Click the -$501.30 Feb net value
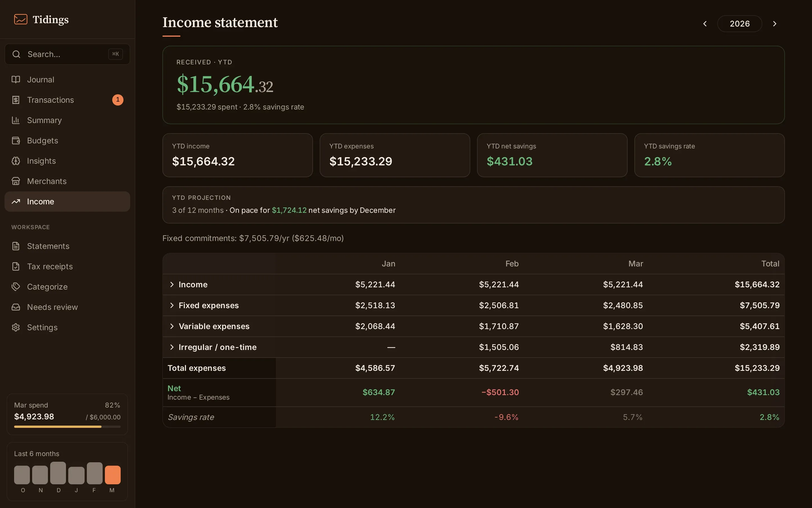The image size is (812, 508). (500, 392)
